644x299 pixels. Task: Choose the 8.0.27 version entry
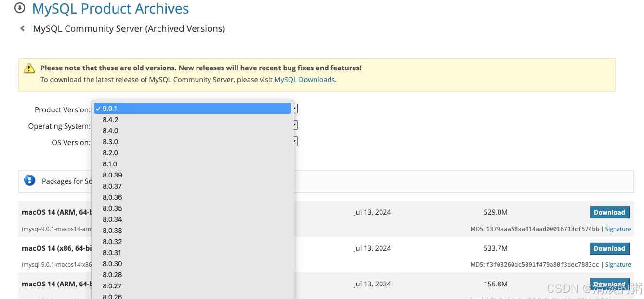[193, 286]
